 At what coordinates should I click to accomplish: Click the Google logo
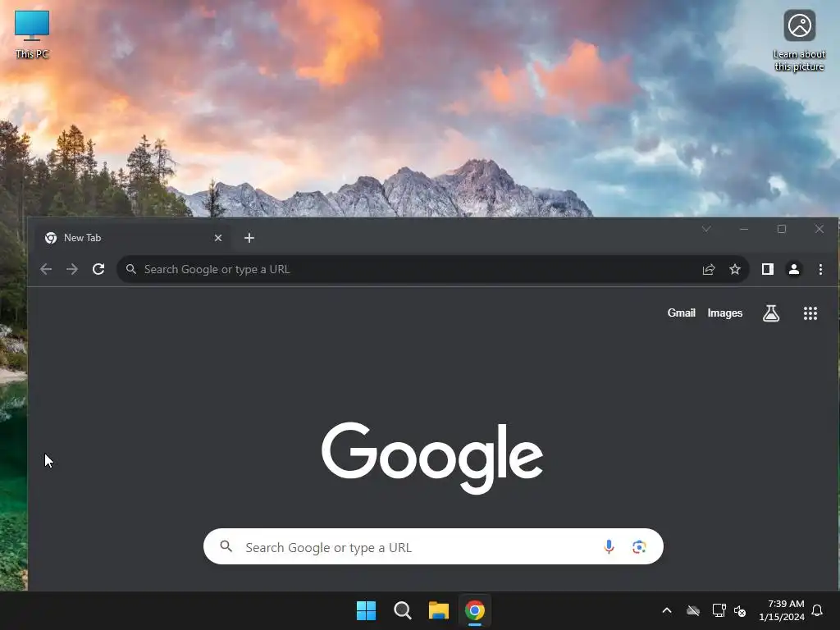pos(432,458)
